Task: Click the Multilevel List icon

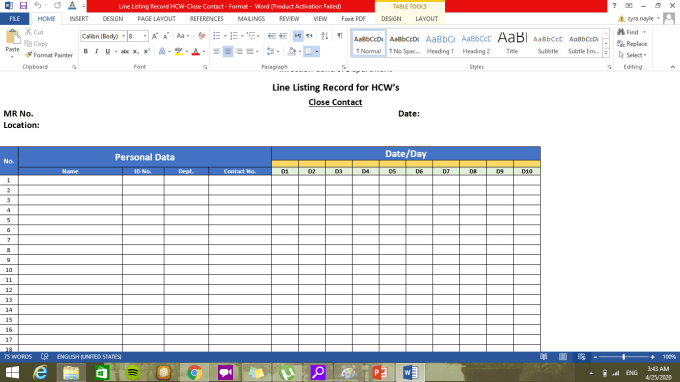Action: tap(251, 36)
